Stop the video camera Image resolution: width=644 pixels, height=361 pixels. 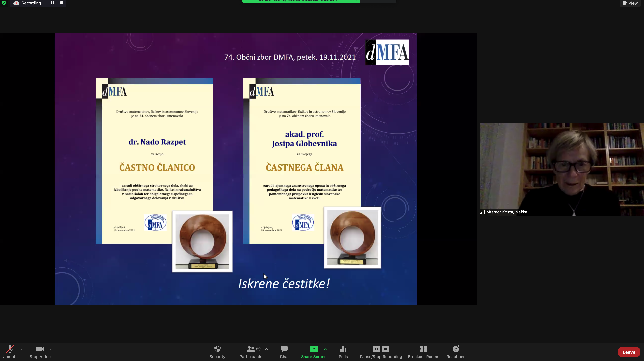tap(40, 352)
